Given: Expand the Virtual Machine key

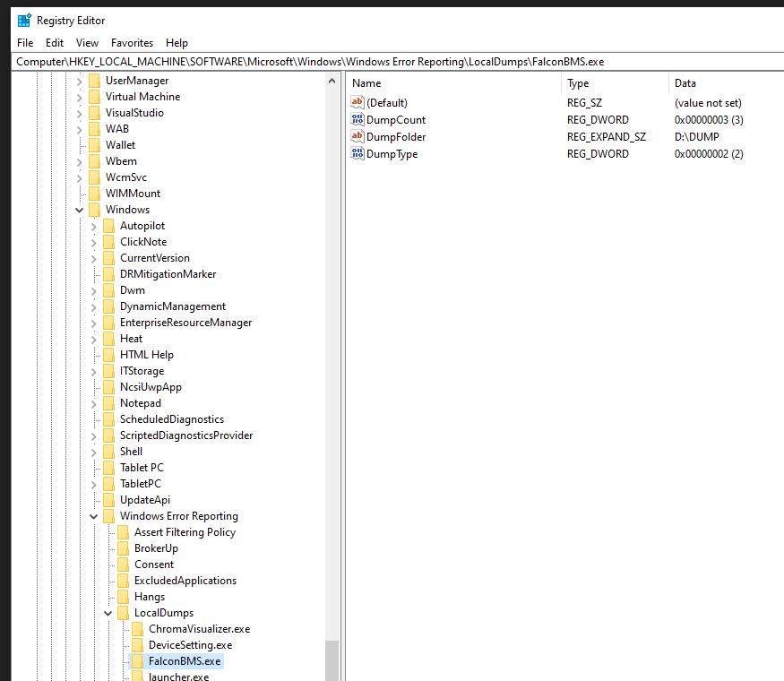Looking at the screenshot, I should pyautogui.click(x=79, y=97).
